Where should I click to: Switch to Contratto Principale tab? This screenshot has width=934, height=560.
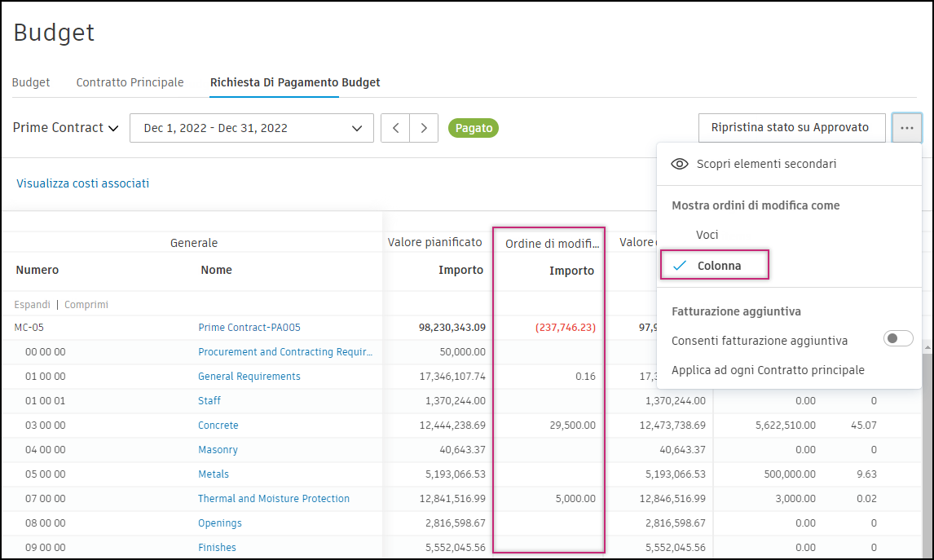coord(130,82)
